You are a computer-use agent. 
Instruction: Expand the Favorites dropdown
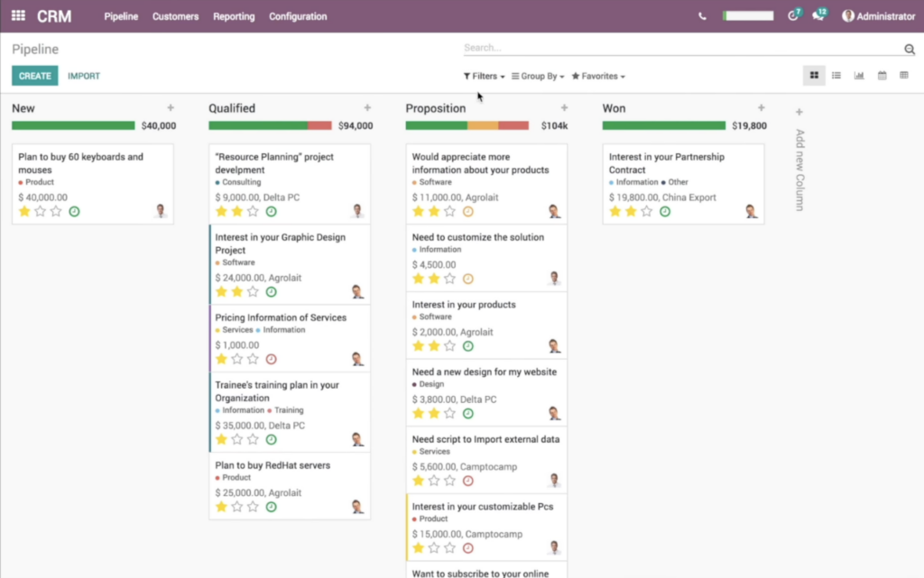pyautogui.click(x=598, y=76)
